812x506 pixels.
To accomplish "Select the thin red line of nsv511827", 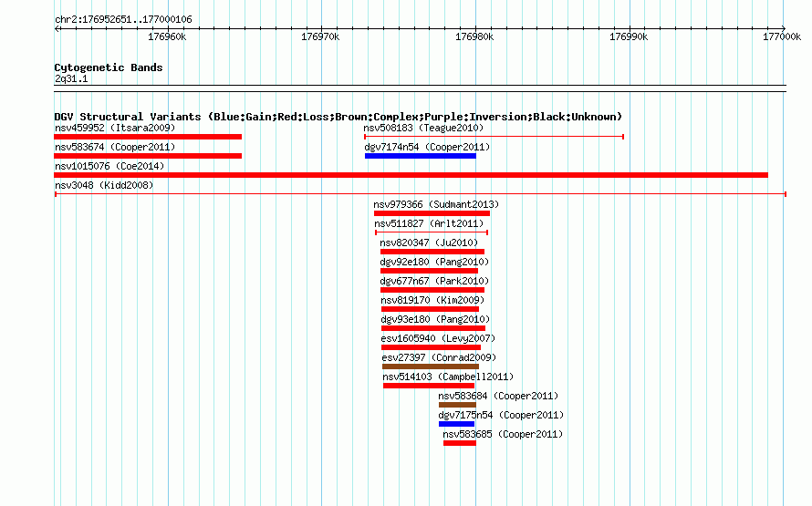I will [432, 232].
